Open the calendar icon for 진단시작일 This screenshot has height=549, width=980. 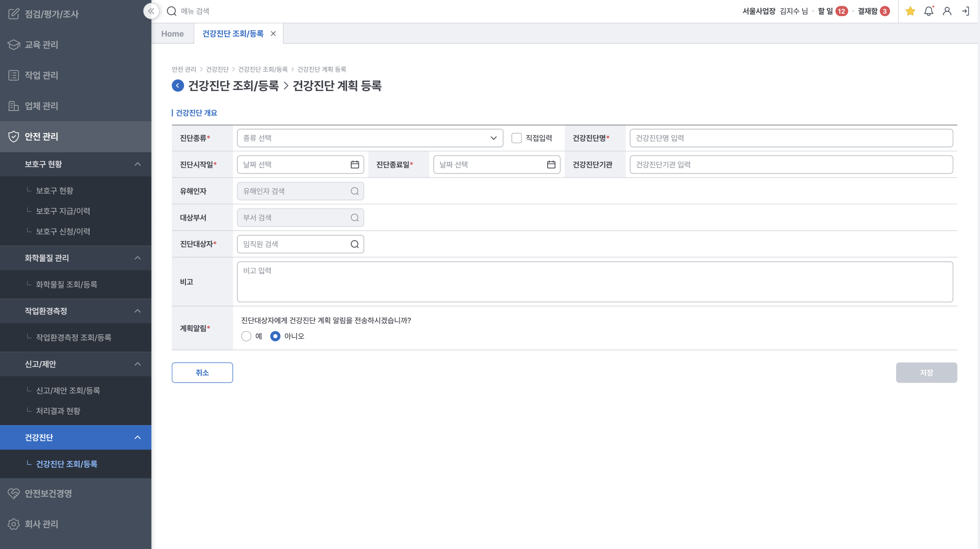click(x=355, y=164)
